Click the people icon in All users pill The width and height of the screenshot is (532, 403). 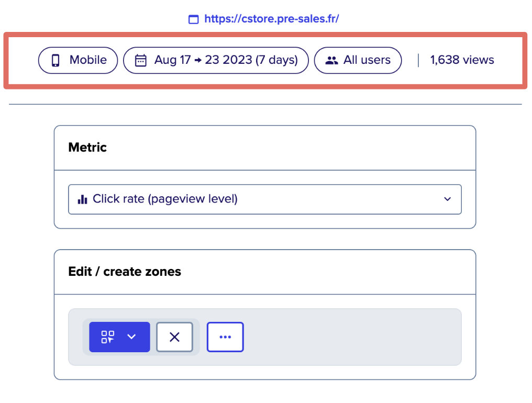[331, 60]
